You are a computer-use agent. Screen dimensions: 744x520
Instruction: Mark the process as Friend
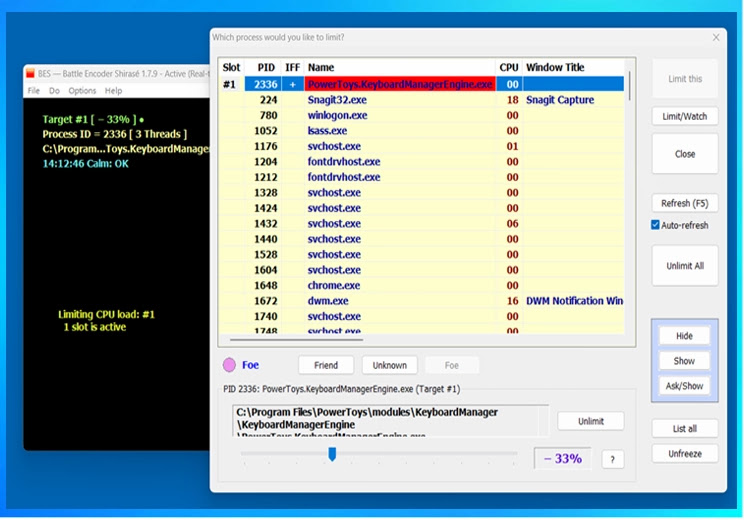(326, 365)
